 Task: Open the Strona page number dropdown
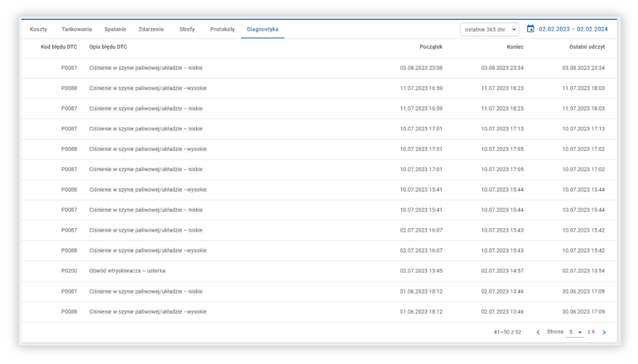click(575, 333)
